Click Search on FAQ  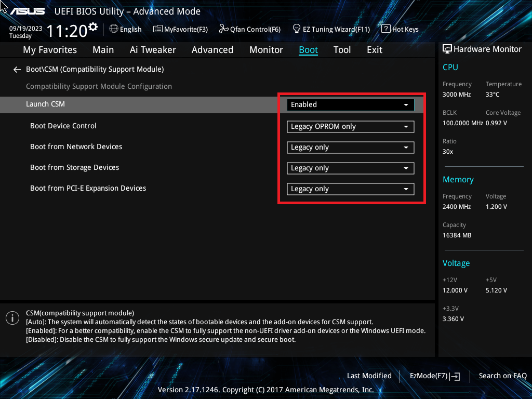pos(502,376)
